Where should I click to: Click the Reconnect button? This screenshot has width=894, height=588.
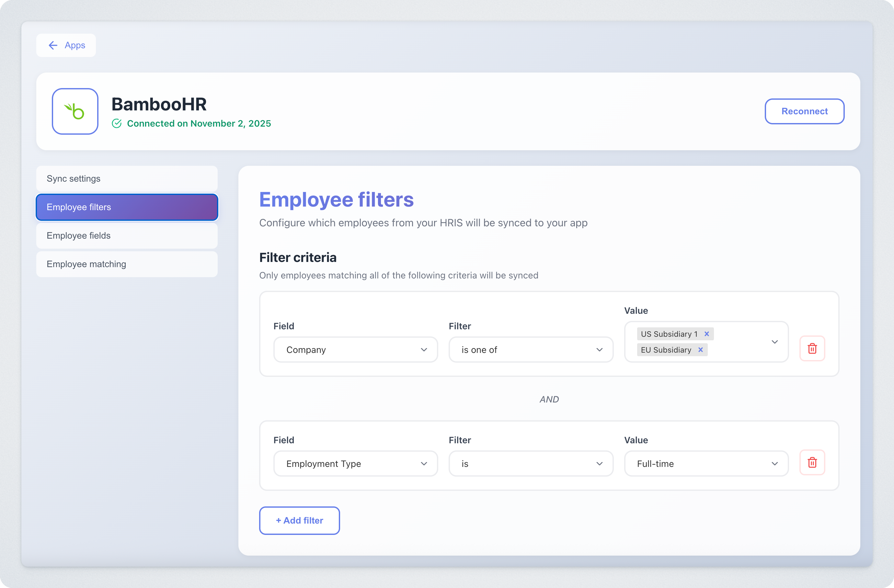point(804,111)
